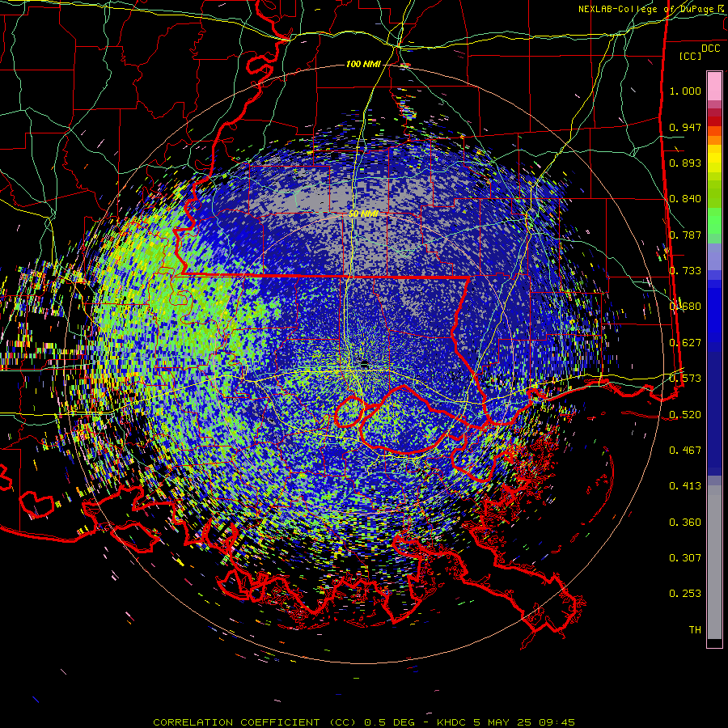Screen dimensions: 728x728
Task: Click the 0.360 value on the color scale
Action: [x=685, y=523]
